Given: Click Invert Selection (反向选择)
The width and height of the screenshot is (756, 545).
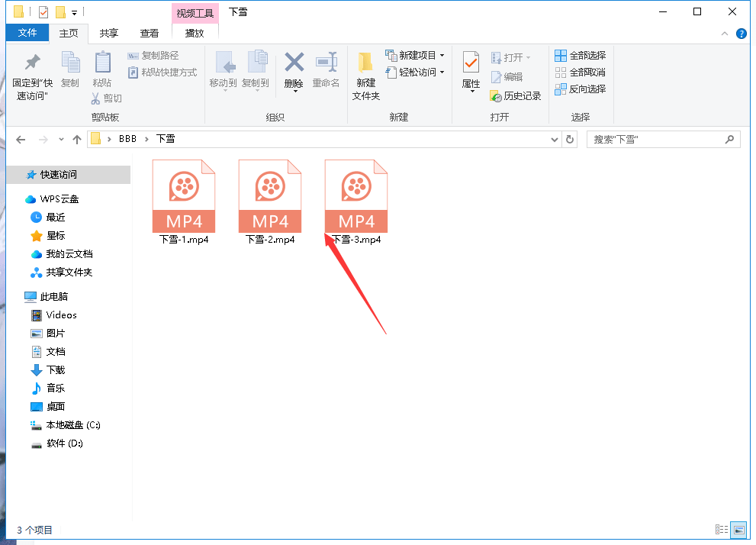Looking at the screenshot, I should (x=580, y=89).
